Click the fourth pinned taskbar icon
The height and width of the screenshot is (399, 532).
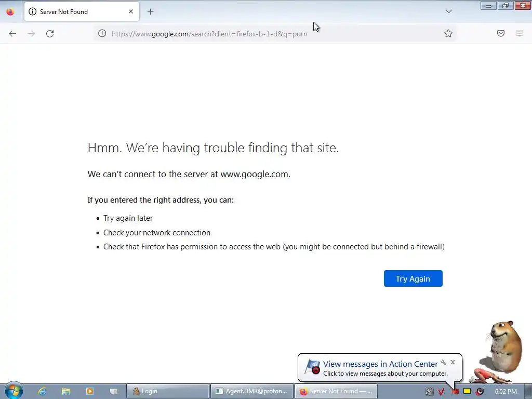click(114, 391)
